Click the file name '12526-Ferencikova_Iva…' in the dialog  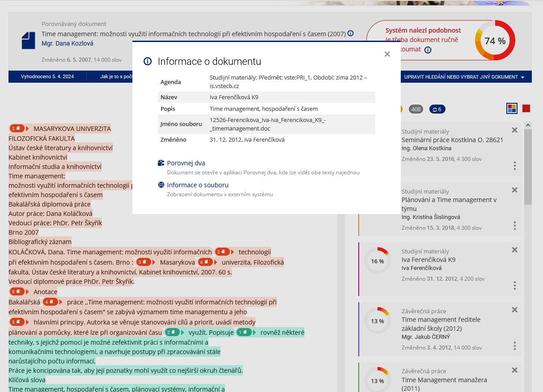point(267,124)
